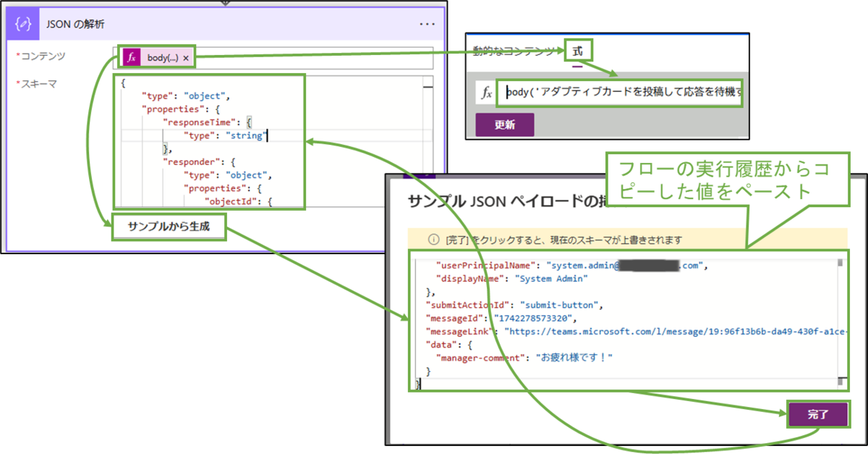This screenshot has width=868, height=454.
Task: Click the 完了 button
Action: pos(817,415)
